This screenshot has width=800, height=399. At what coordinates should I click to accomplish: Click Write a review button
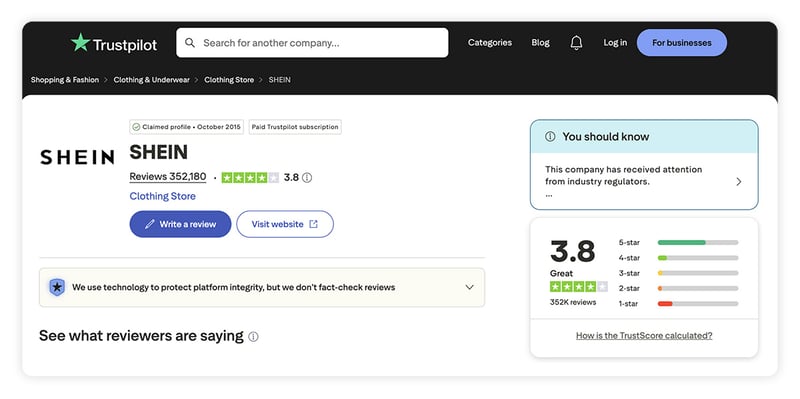coord(181,225)
